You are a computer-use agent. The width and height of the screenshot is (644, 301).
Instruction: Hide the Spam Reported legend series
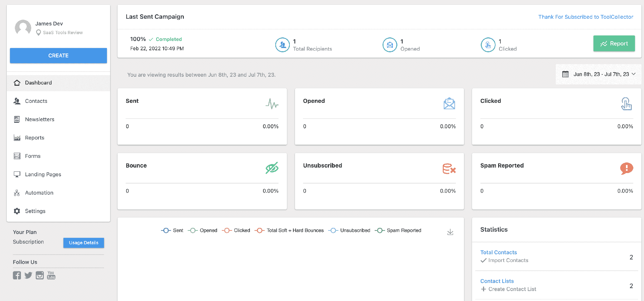pos(398,230)
